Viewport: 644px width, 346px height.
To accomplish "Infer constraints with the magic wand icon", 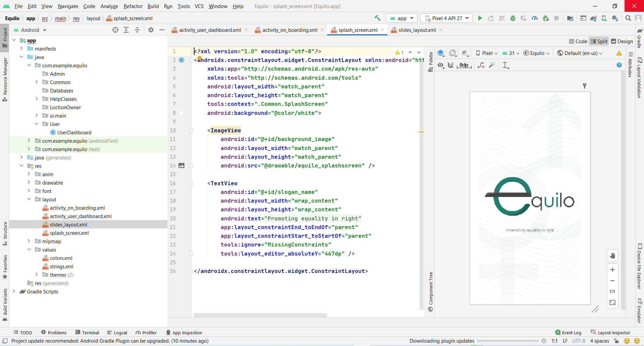I will pos(492,65).
